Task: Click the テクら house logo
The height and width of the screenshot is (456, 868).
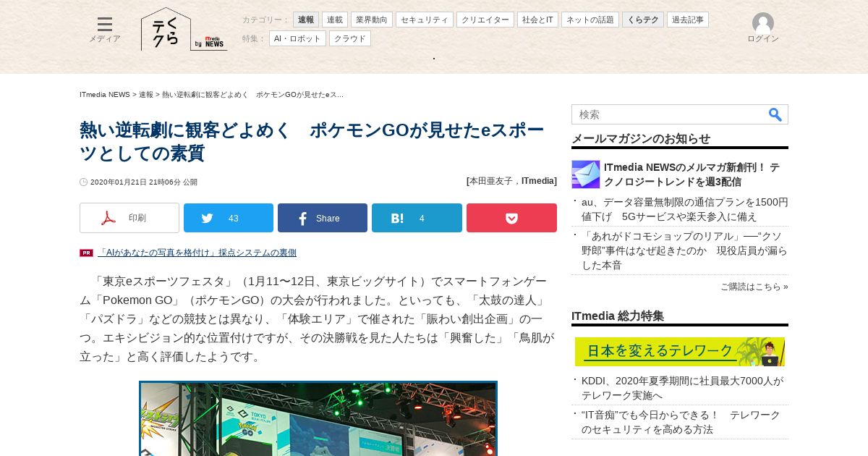Action: 166,30
